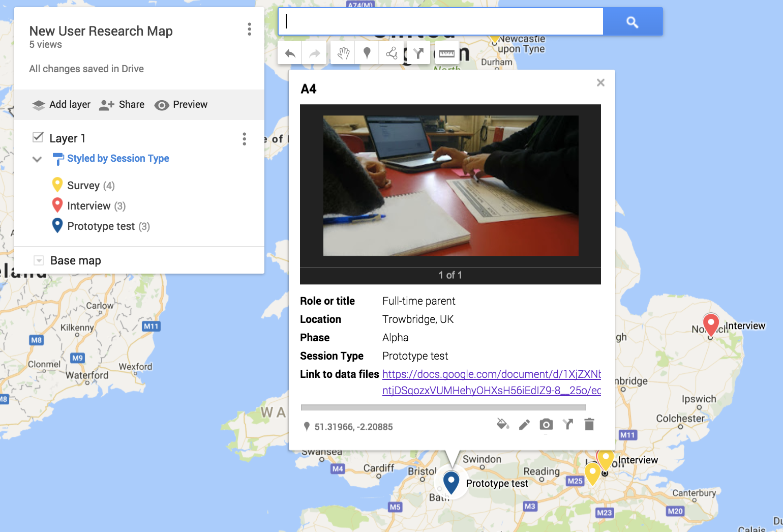Open Styled by Session Type link

pyautogui.click(x=118, y=159)
